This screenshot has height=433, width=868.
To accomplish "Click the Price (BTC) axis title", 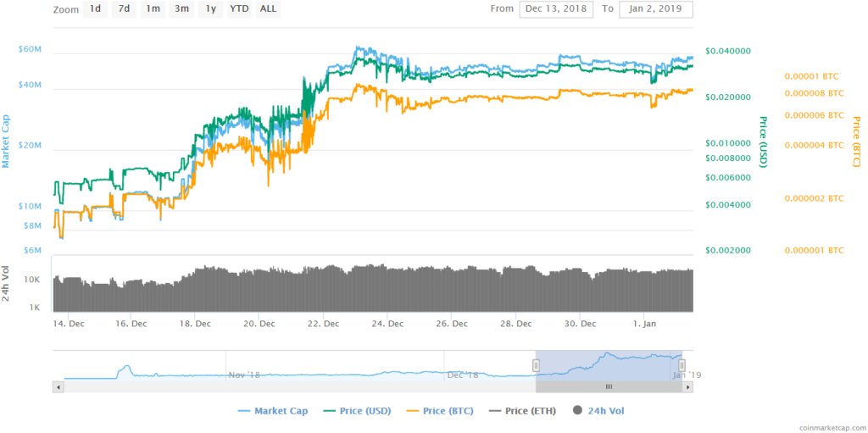I will [x=856, y=142].
